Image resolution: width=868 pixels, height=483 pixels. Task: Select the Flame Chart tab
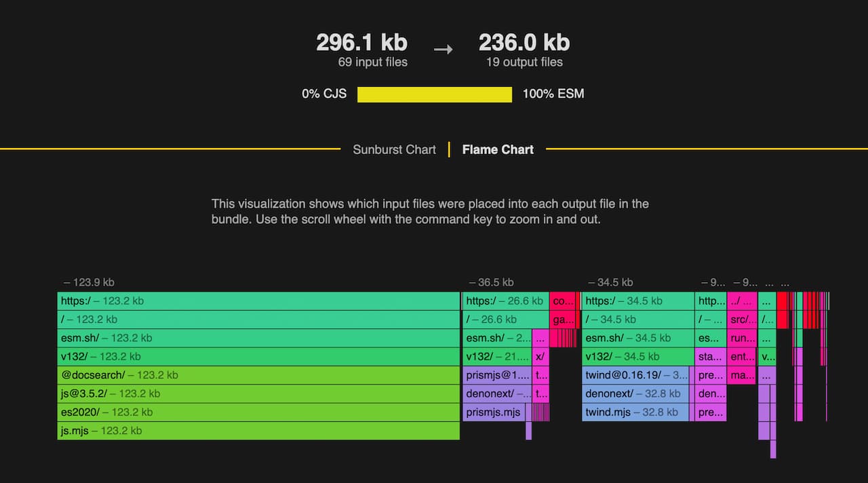[x=498, y=149]
